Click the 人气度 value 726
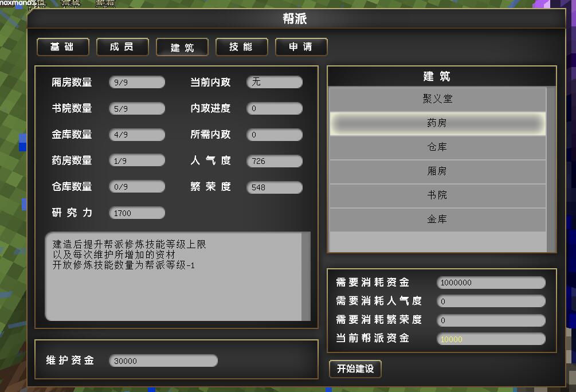 tap(275, 161)
